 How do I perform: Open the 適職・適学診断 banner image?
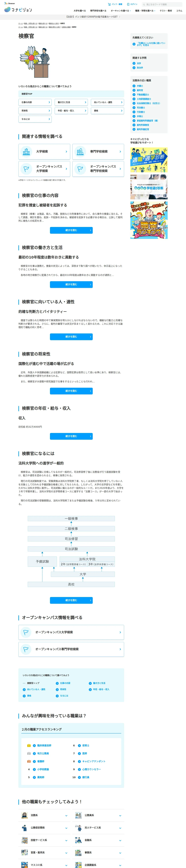(149, 160)
